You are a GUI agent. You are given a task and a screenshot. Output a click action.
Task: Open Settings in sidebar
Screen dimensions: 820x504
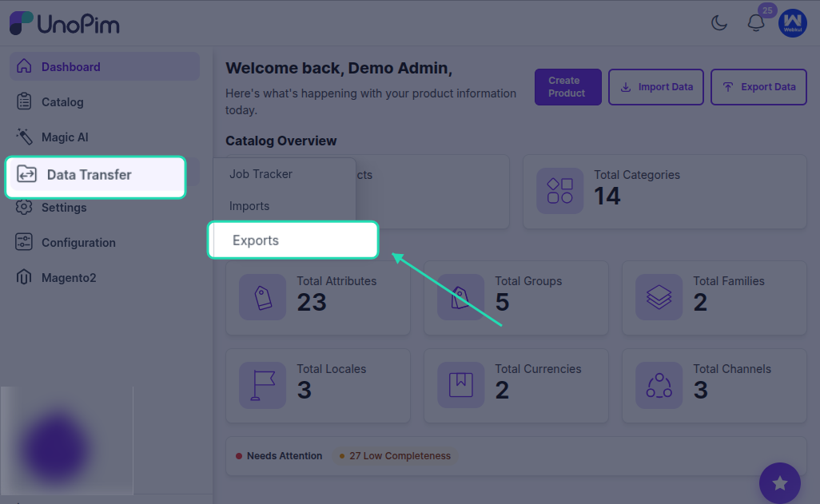[x=105, y=208]
